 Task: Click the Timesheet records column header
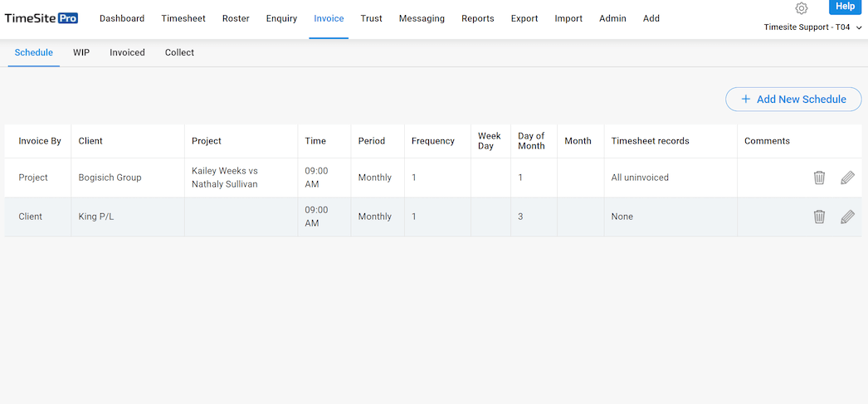point(650,141)
